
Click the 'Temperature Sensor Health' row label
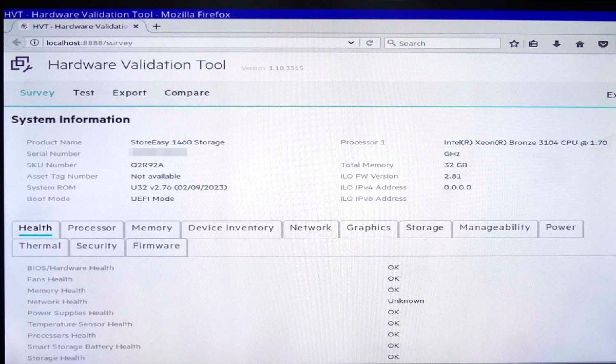(80, 324)
